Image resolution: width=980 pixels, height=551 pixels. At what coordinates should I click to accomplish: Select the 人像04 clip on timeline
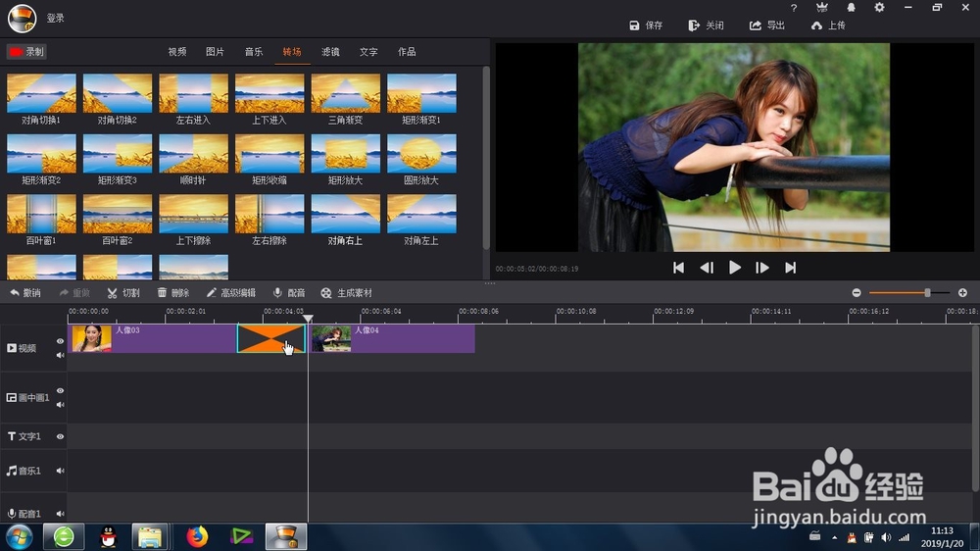(393, 338)
